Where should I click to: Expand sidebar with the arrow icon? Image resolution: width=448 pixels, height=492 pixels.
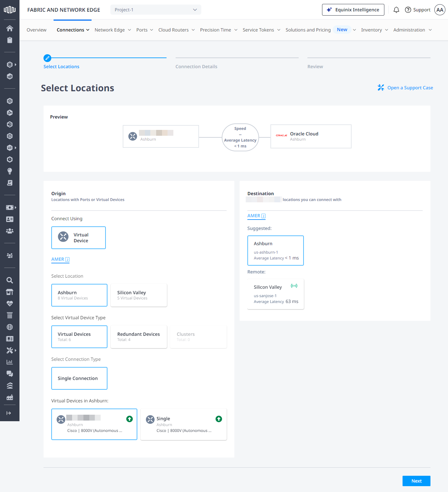[x=9, y=413]
